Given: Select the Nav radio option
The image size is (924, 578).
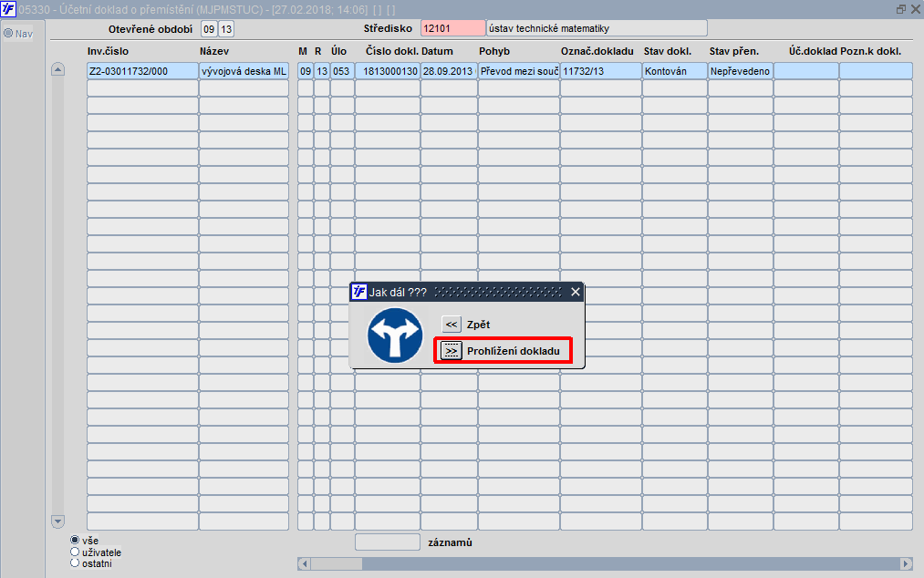Looking at the screenshot, I should (x=8, y=34).
